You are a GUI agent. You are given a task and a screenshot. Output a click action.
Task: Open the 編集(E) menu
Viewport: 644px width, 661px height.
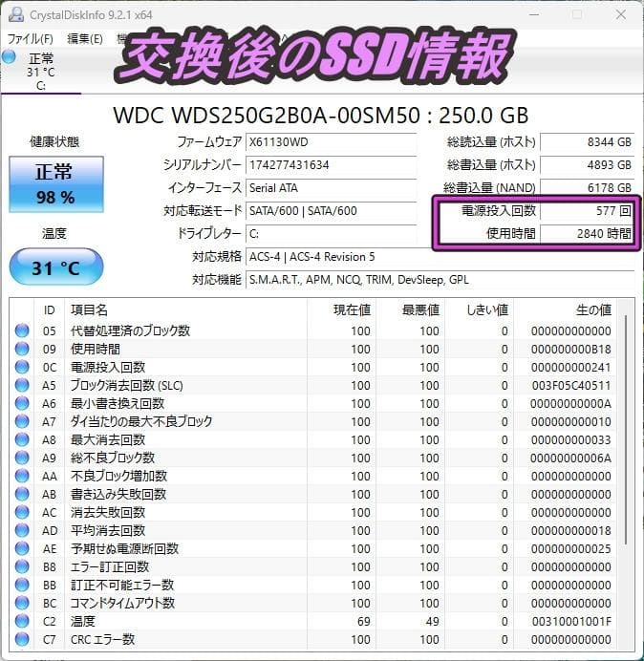tap(85, 39)
